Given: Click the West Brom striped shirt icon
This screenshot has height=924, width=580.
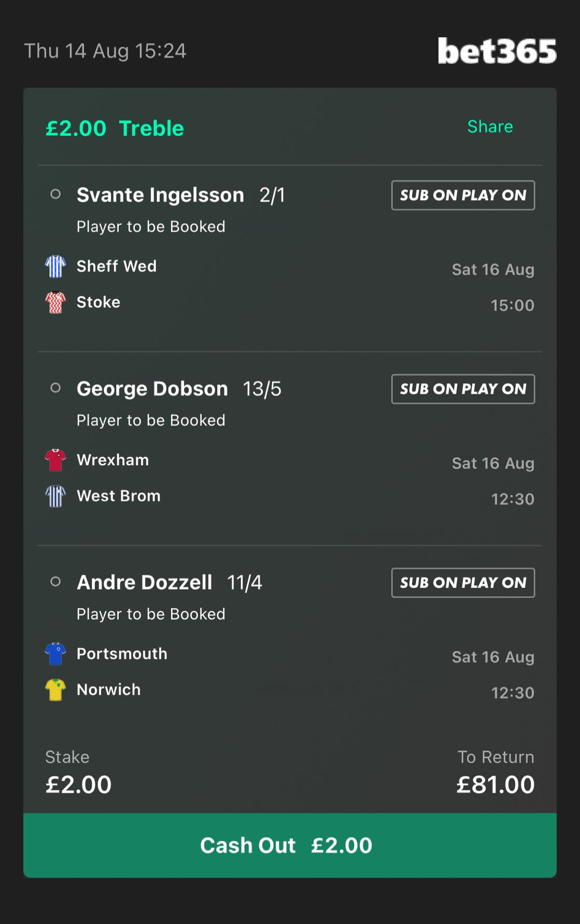Looking at the screenshot, I should tap(55, 496).
